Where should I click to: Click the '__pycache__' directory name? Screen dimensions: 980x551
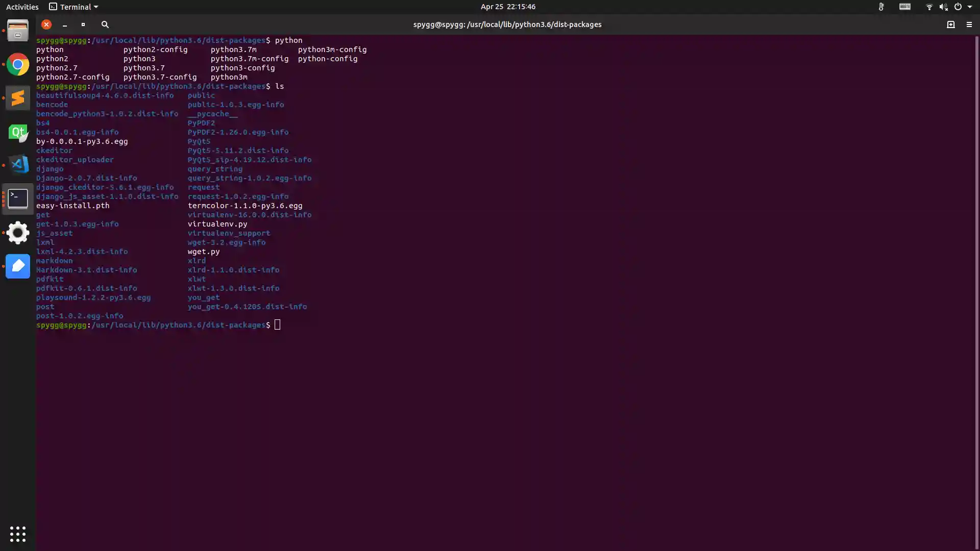[x=213, y=114]
